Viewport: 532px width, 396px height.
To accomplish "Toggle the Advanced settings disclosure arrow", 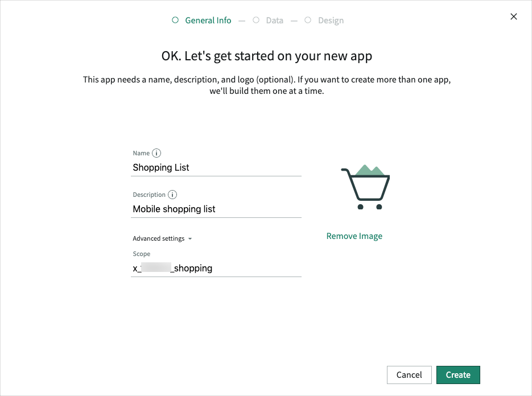I will pos(190,238).
